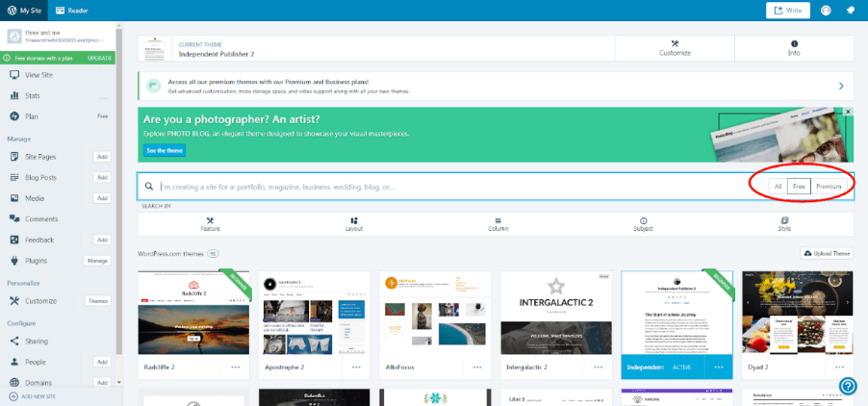Expand the Style search filter
This screenshot has height=406, width=868.
click(784, 224)
